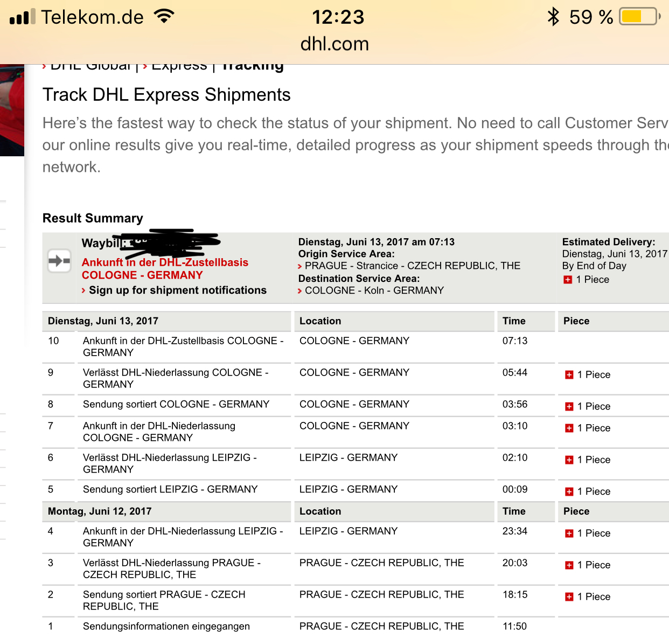Click the 03:10 time cell

click(515, 426)
